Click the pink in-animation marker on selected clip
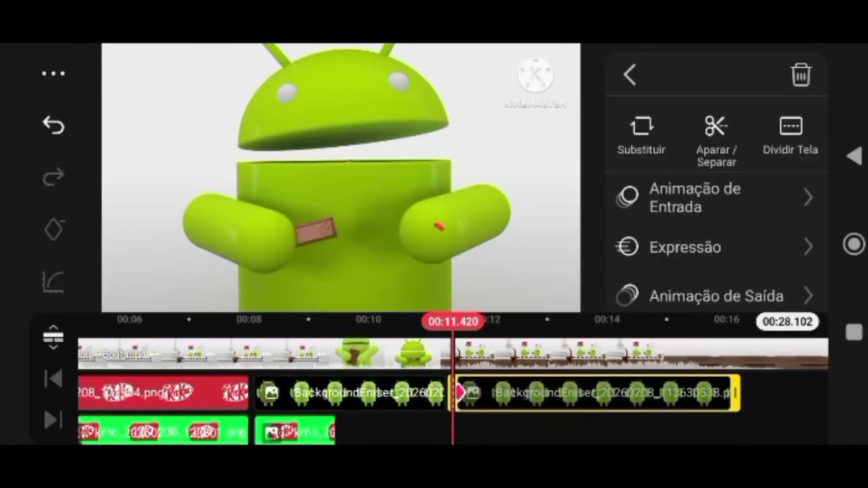Screen dimensions: 868x488 tap(460, 392)
